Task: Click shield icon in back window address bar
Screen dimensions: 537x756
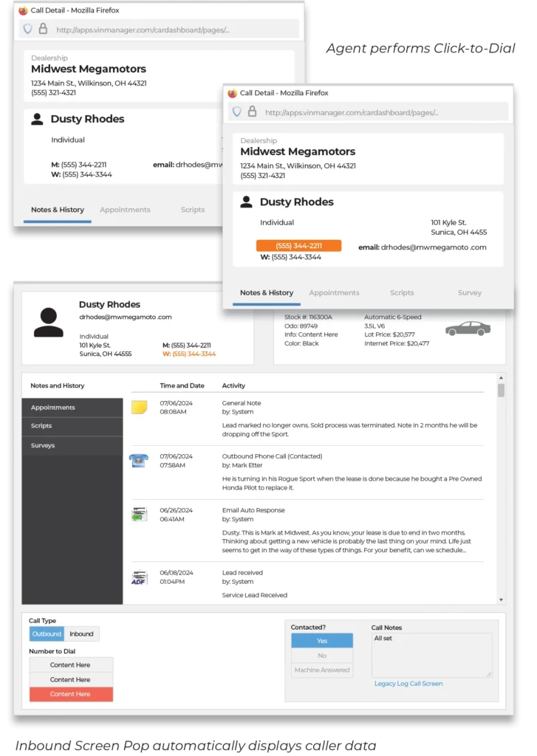Action: click(x=28, y=29)
